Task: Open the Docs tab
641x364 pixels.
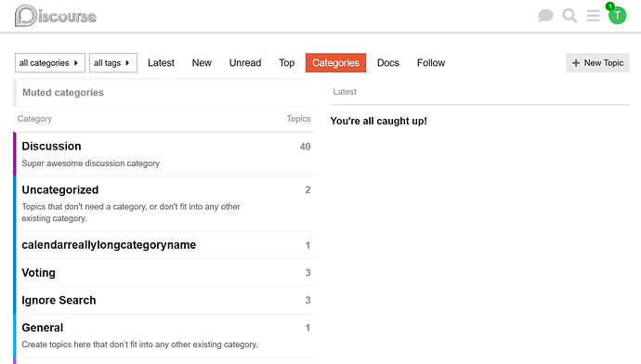Action: (388, 63)
